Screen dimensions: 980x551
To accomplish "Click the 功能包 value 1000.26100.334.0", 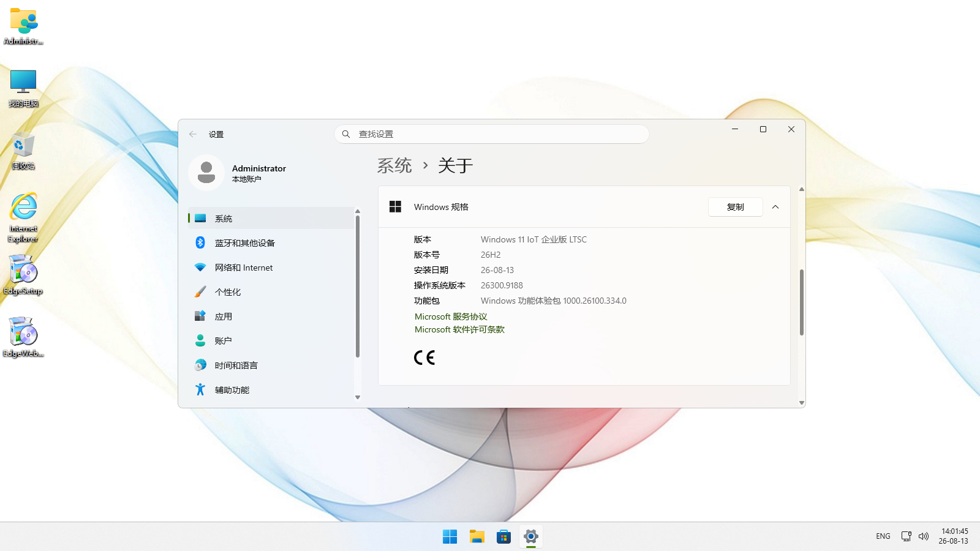I will click(595, 301).
